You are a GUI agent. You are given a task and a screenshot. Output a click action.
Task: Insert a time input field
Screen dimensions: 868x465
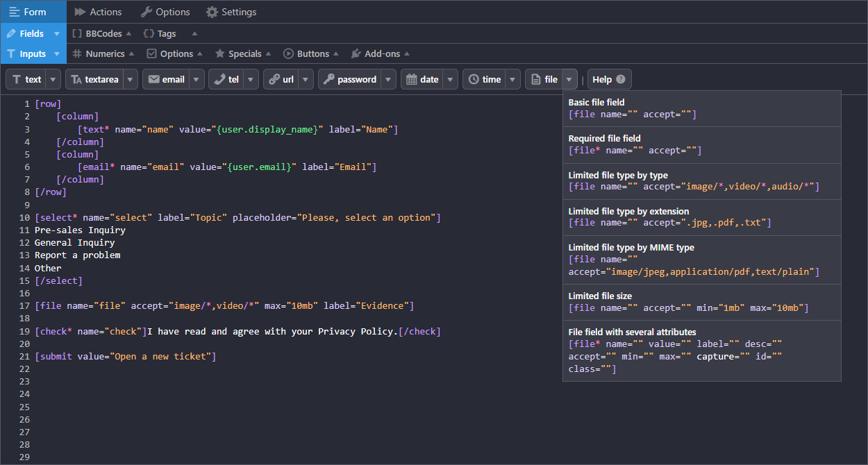(485, 78)
